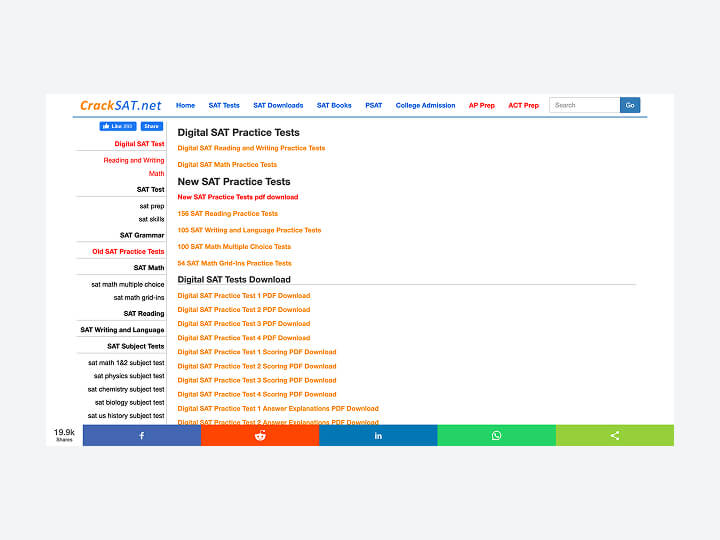720x540 pixels.
Task: Open Practice Test 2 Scoring PDF Download
Action: coord(257,366)
